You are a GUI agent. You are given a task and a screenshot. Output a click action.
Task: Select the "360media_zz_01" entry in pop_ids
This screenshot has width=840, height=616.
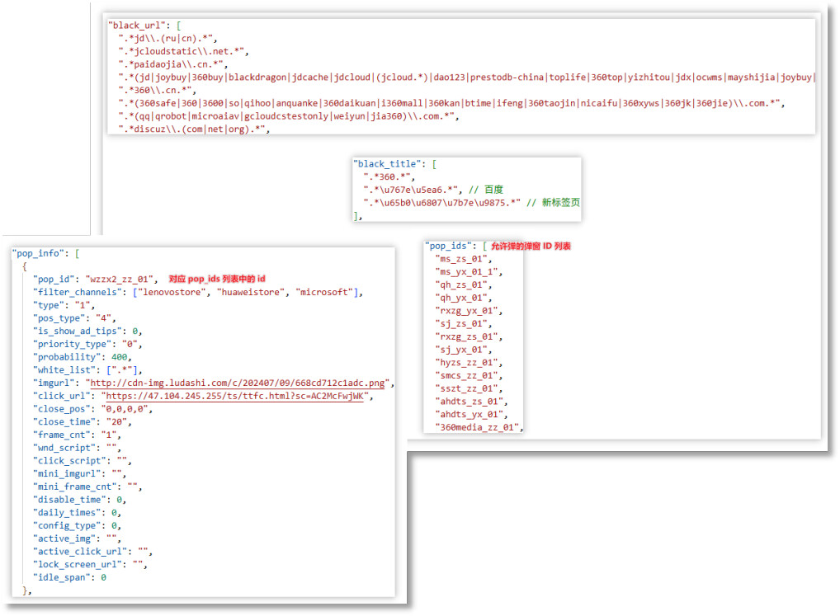(478, 427)
